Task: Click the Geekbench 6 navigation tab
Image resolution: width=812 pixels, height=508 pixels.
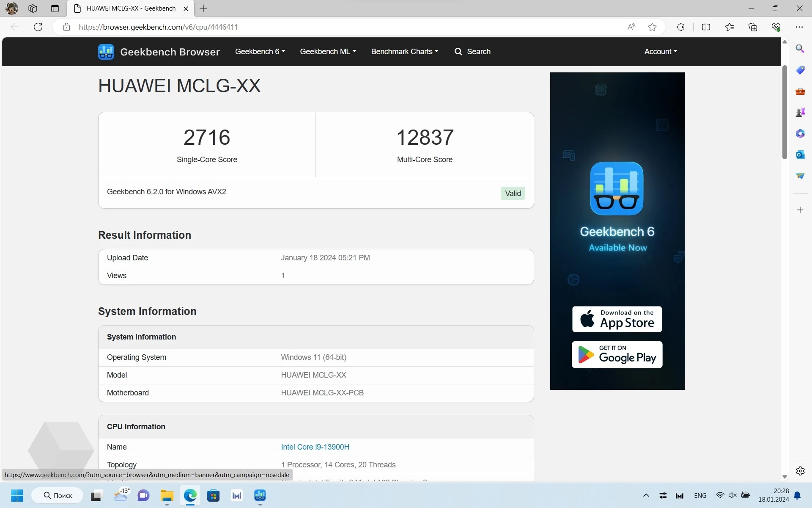Action: pyautogui.click(x=259, y=52)
